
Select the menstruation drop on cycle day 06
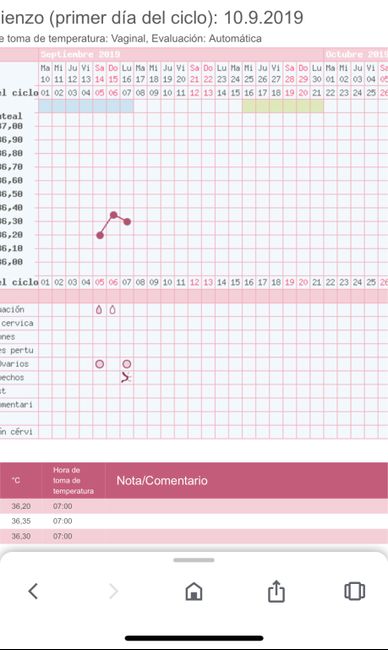tap(112, 310)
